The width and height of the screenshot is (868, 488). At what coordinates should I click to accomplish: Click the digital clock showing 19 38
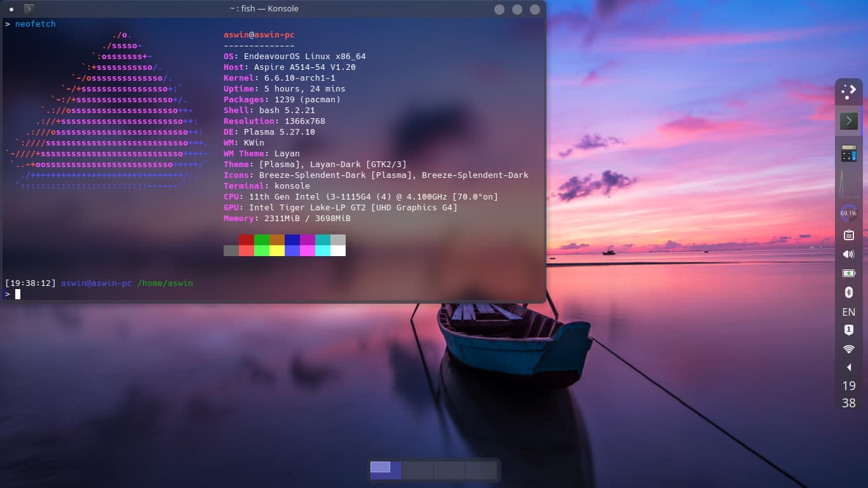(x=848, y=394)
